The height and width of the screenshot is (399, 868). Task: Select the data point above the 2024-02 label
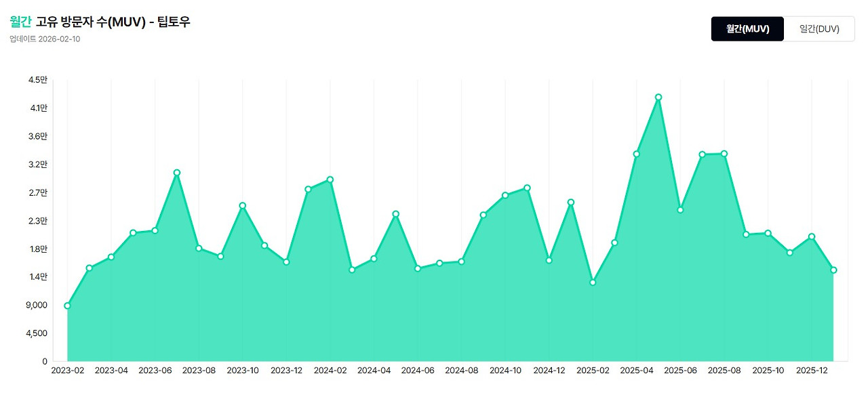pos(330,180)
